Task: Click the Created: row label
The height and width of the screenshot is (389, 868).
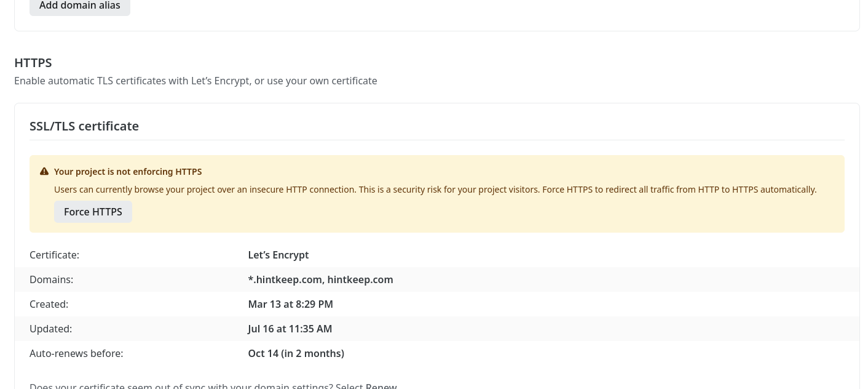Action: click(x=49, y=304)
